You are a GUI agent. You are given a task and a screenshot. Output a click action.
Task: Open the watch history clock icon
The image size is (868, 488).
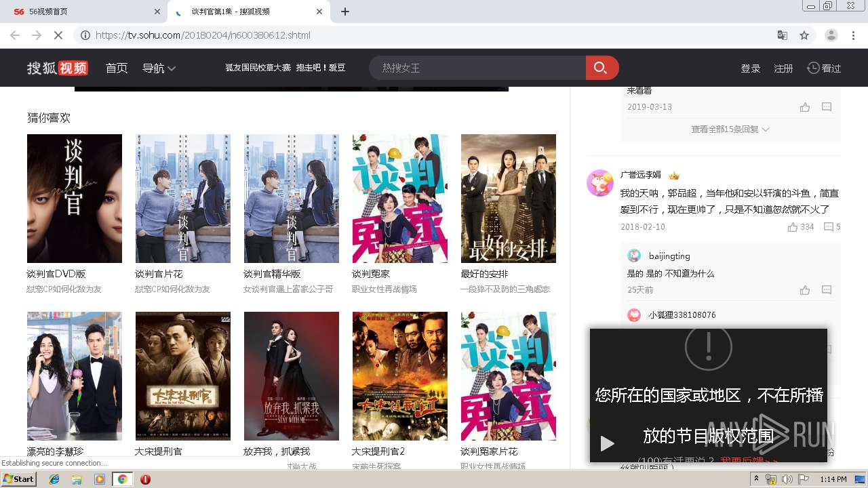pyautogui.click(x=813, y=68)
